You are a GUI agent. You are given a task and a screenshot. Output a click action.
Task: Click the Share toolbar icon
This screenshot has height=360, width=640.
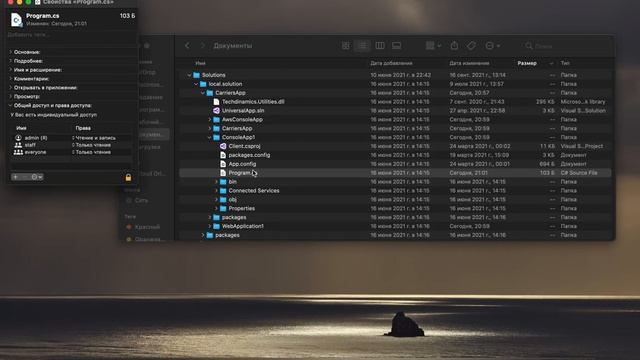454,46
